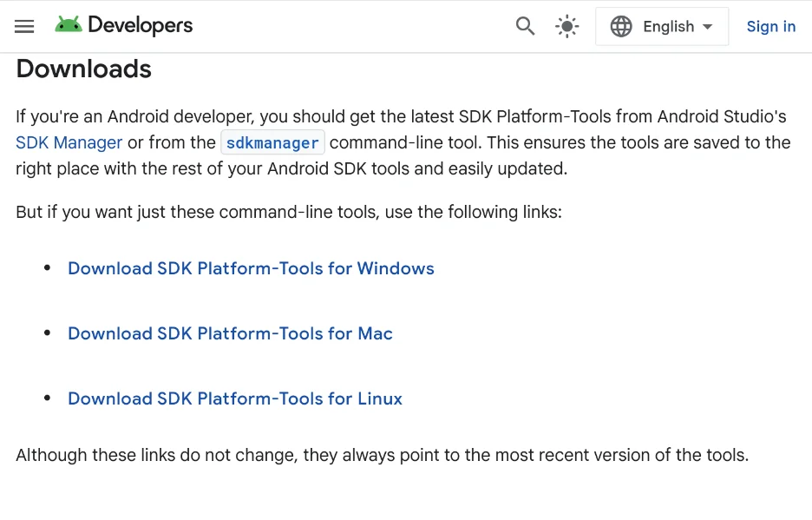Open the hamburger navigation menu
812x520 pixels.
coord(23,26)
